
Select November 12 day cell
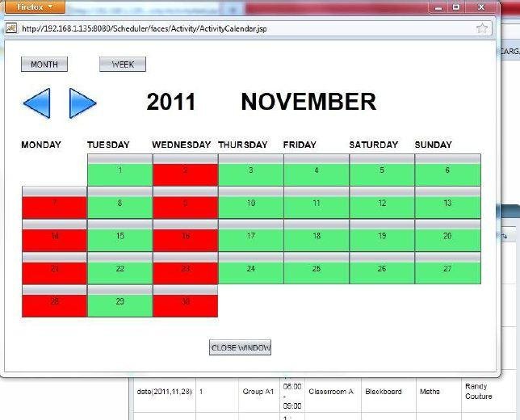click(x=382, y=203)
